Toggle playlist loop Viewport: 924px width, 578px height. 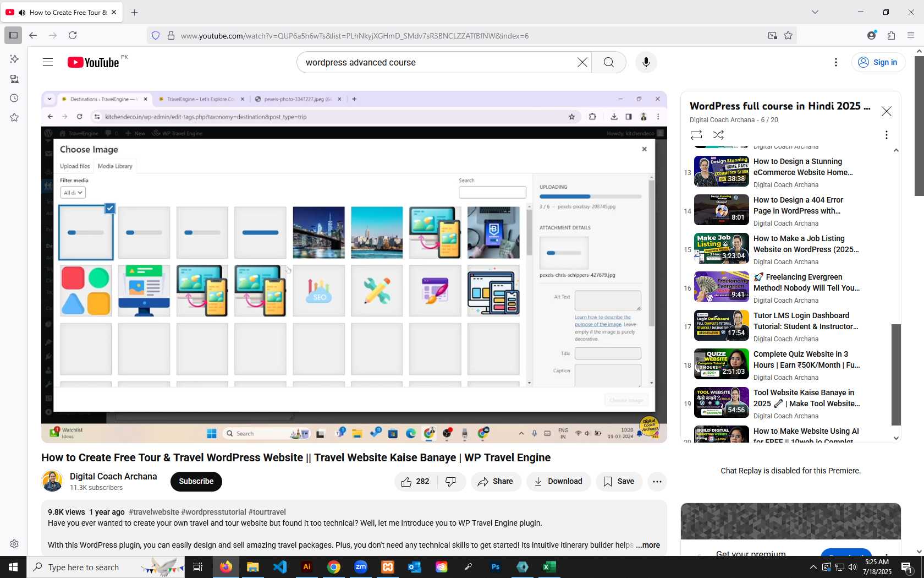tap(696, 135)
